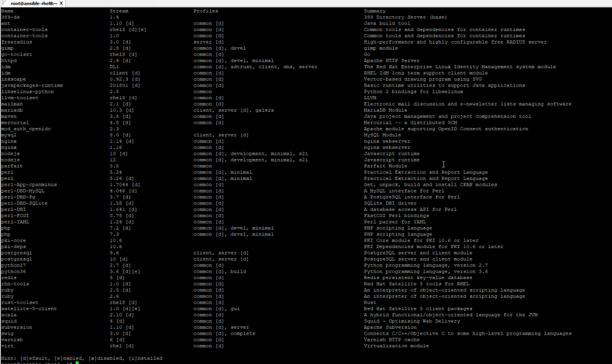The image size is (612, 364).
Task: Click the 'scala' module name
Action: 9,315
